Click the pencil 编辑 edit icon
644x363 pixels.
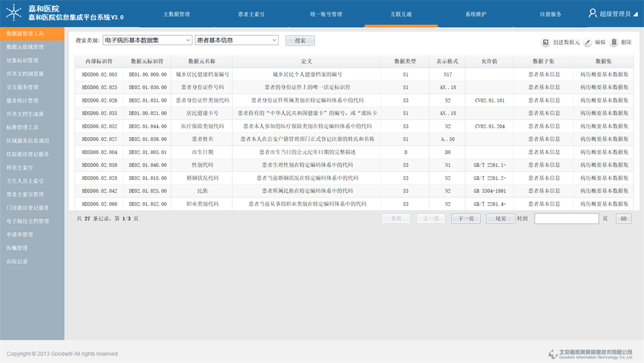pyautogui.click(x=587, y=42)
